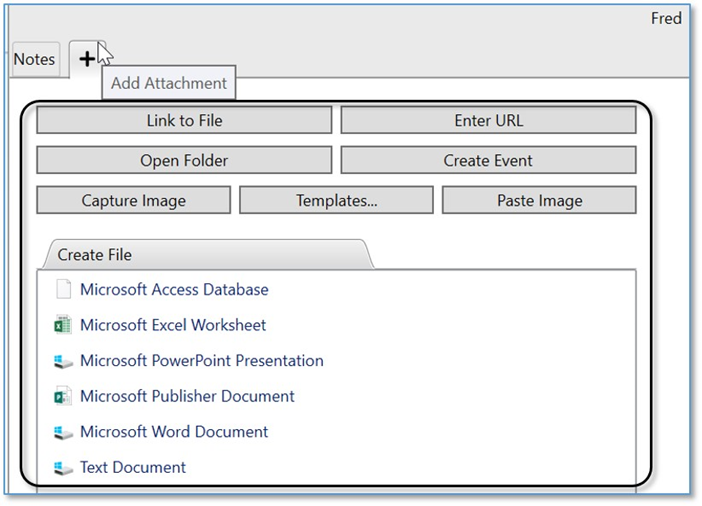Create a Microsoft Publisher Document
This screenshot has height=506, width=702.
[x=187, y=396]
